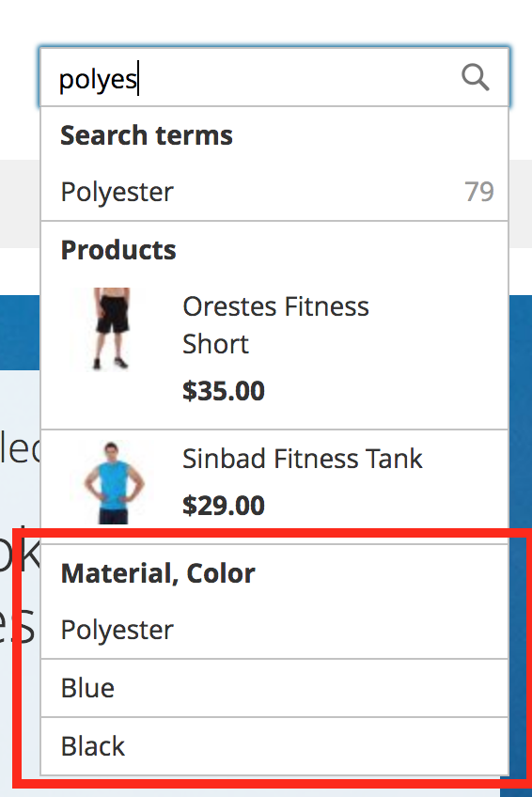532x797 pixels.
Task: Click the search field containing "polyes"
Action: pos(274,77)
